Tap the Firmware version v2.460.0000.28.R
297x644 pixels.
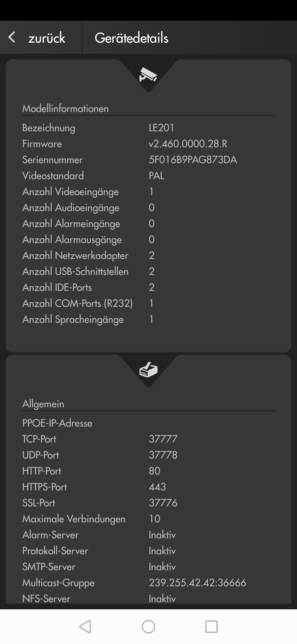(x=188, y=144)
